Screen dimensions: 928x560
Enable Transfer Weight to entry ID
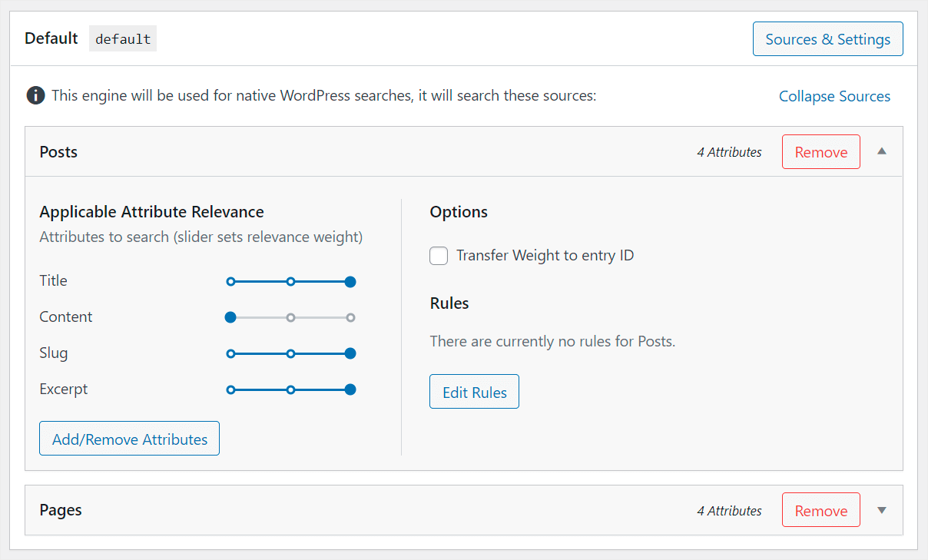pos(439,255)
